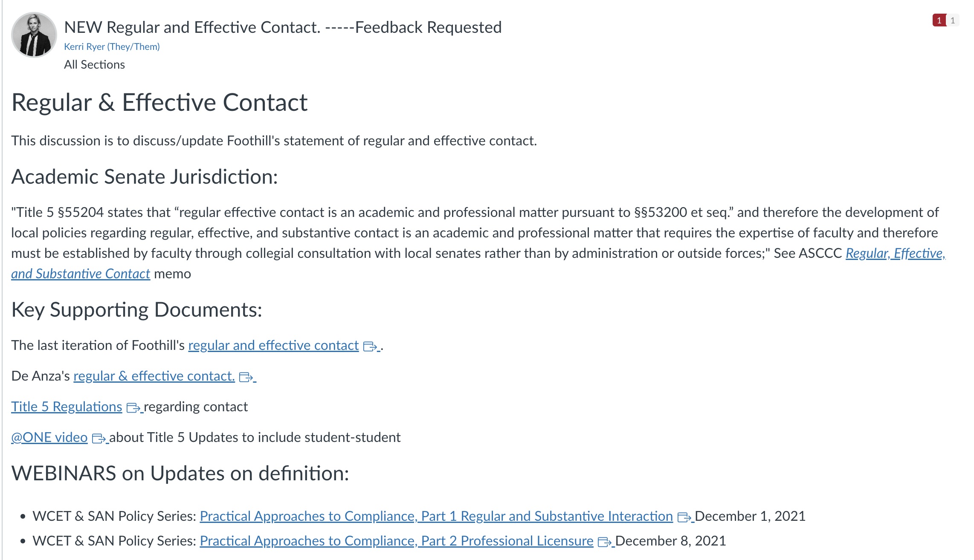Image resolution: width=974 pixels, height=560 pixels.
Task: Open the Regular, Effective, and Substantive Contact memo link
Action: click(x=895, y=253)
